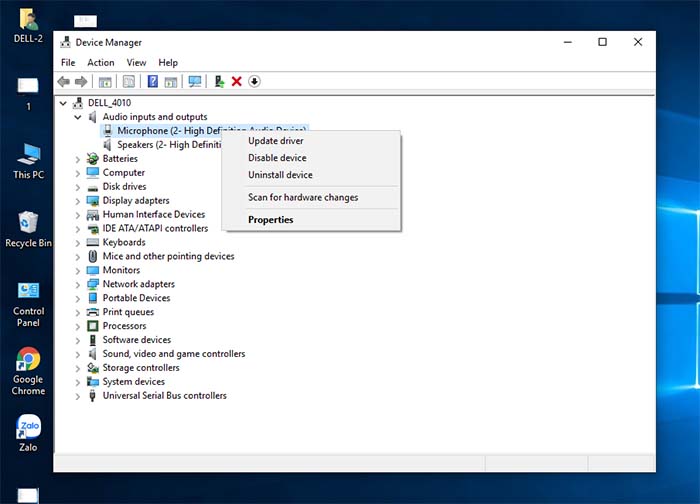
Task: Choose Update driver from context menu
Action: [275, 141]
